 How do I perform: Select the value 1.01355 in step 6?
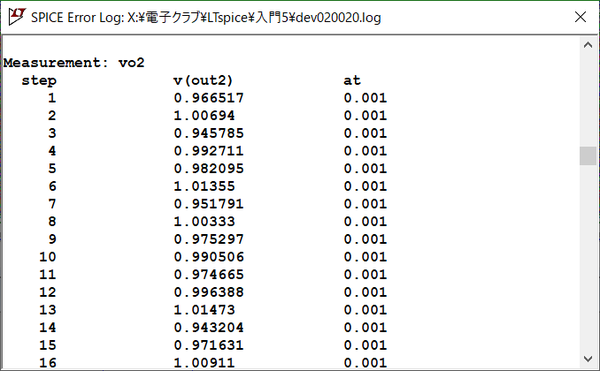(x=204, y=186)
